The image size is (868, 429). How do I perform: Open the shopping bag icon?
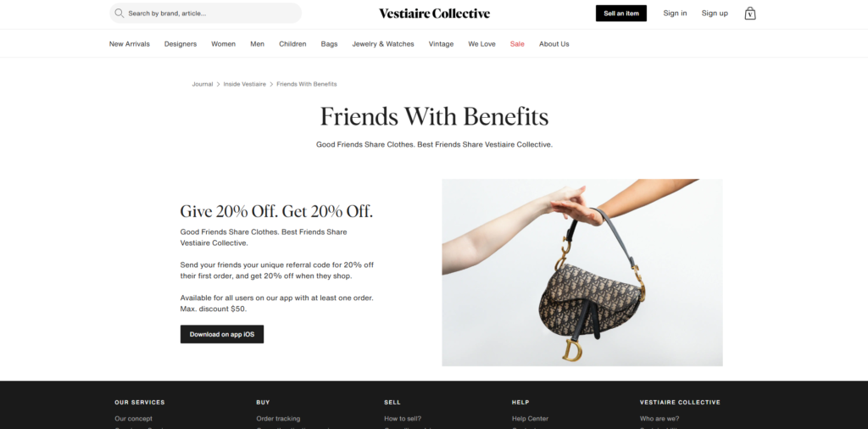pyautogui.click(x=749, y=14)
